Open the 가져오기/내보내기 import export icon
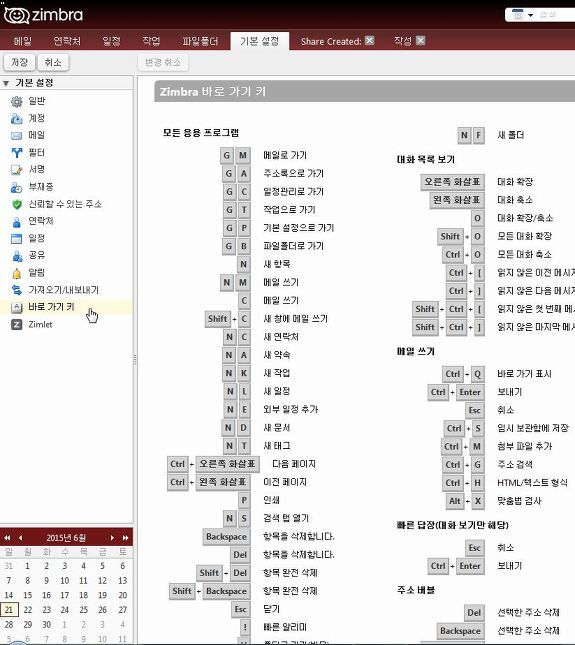 pos(16,290)
